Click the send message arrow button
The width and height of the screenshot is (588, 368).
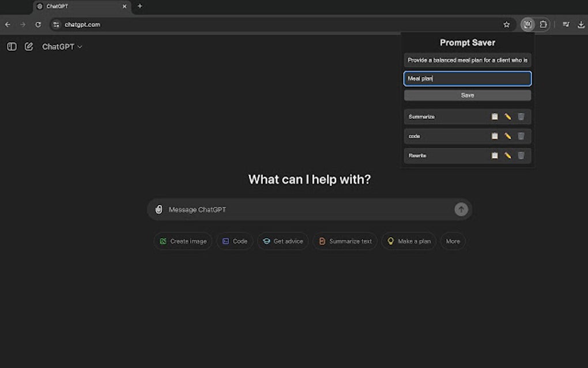(x=461, y=209)
